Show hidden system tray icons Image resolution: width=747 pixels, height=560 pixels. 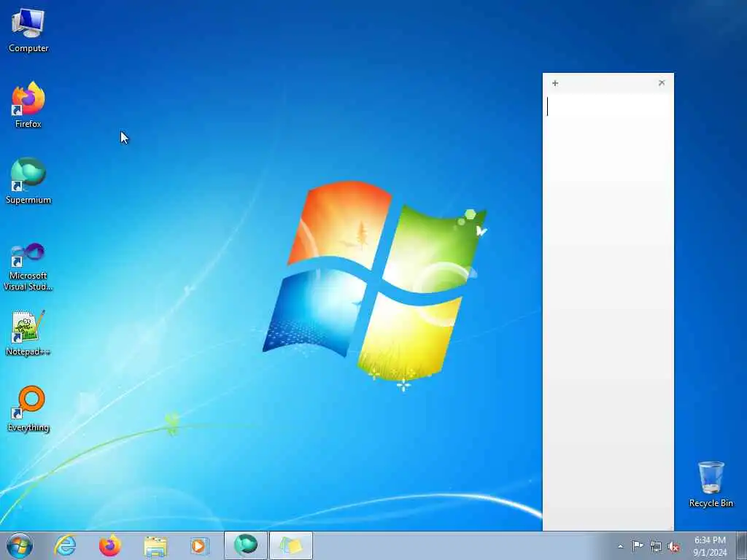click(620, 546)
